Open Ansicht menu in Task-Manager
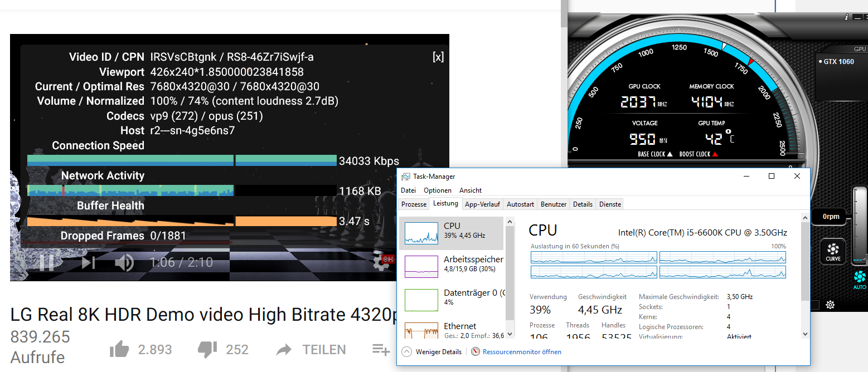This screenshot has width=868, height=372. (471, 190)
